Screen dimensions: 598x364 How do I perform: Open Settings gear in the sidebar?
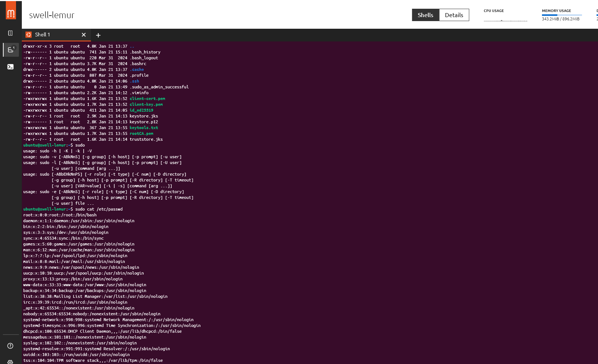tap(10, 362)
